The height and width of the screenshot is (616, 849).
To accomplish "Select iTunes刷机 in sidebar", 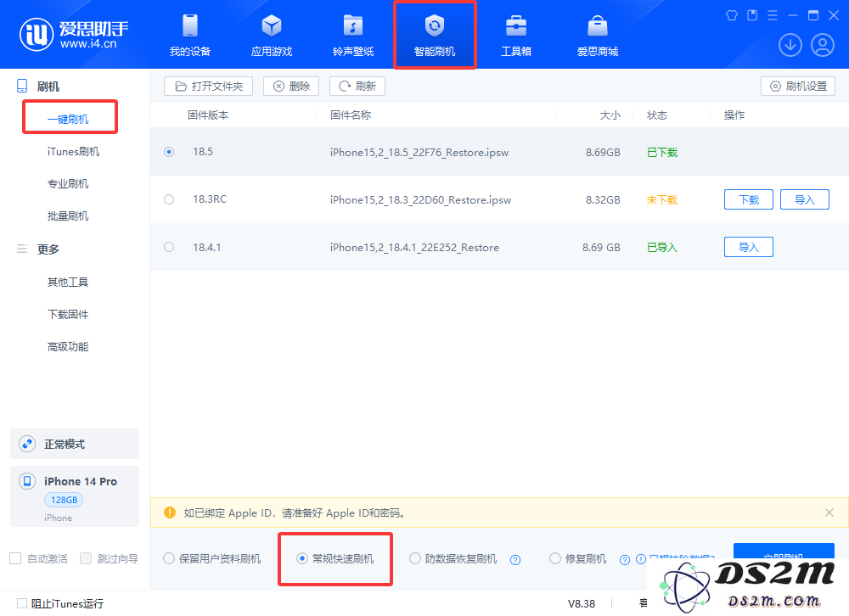I will pyautogui.click(x=74, y=152).
